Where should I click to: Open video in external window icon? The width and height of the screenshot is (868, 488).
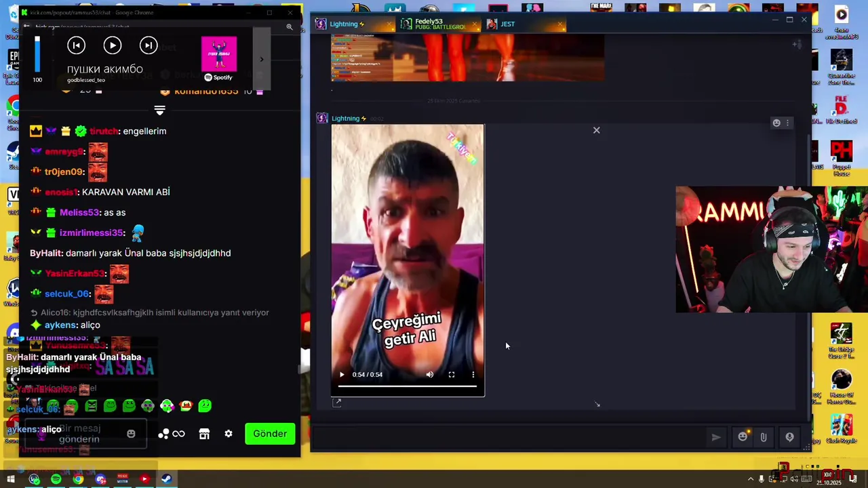click(x=337, y=402)
